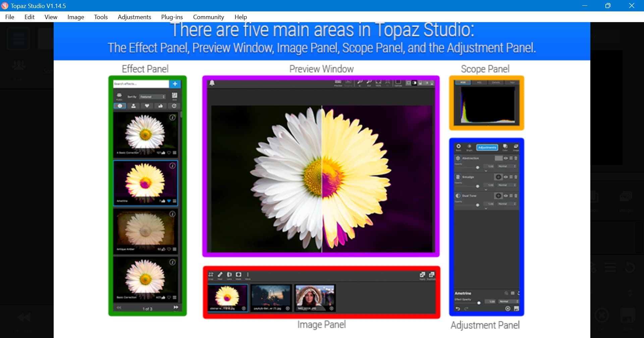The image size is (644, 338).
Task: Click the Adjustments button in Adjustment Panel
Action: (487, 148)
